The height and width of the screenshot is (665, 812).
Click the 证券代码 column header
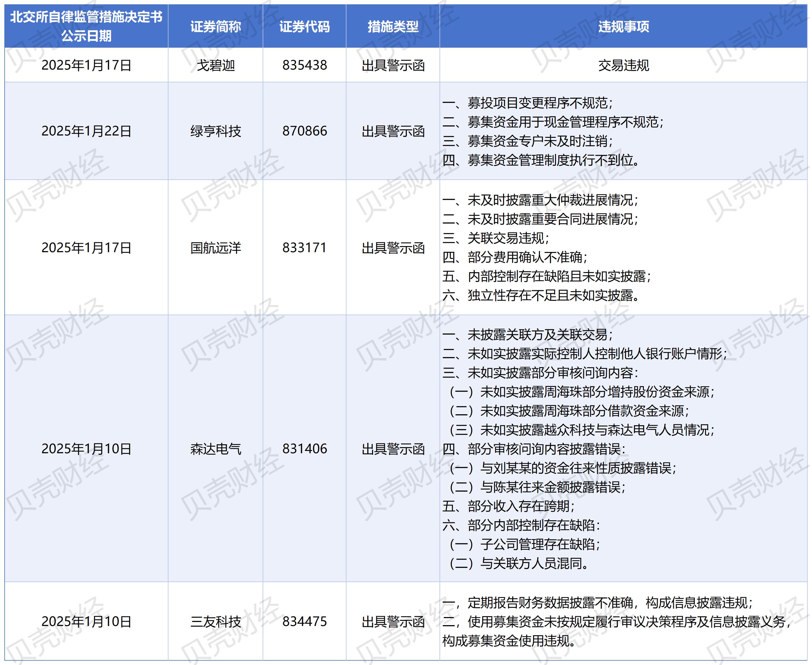pos(304,26)
